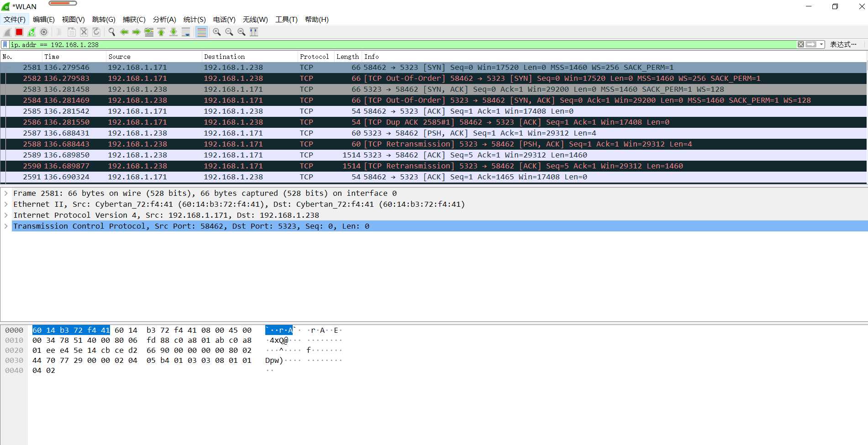Open find packet magnifier icon

click(x=112, y=32)
